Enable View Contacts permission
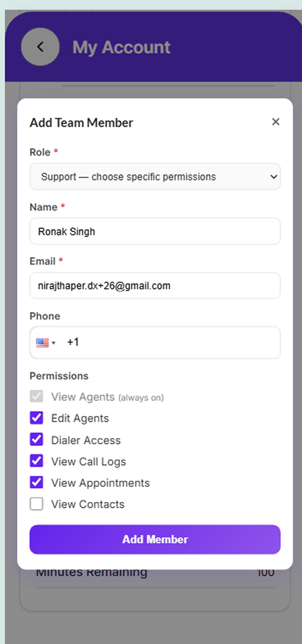 (37, 504)
